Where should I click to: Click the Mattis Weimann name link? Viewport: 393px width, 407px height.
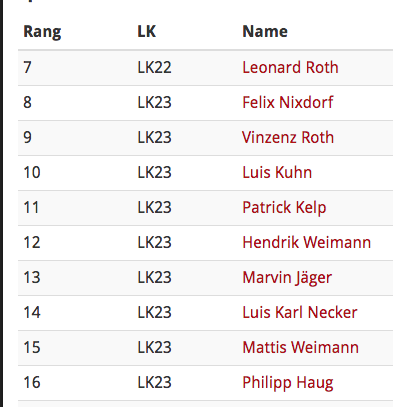pyautogui.click(x=300, y=347)
